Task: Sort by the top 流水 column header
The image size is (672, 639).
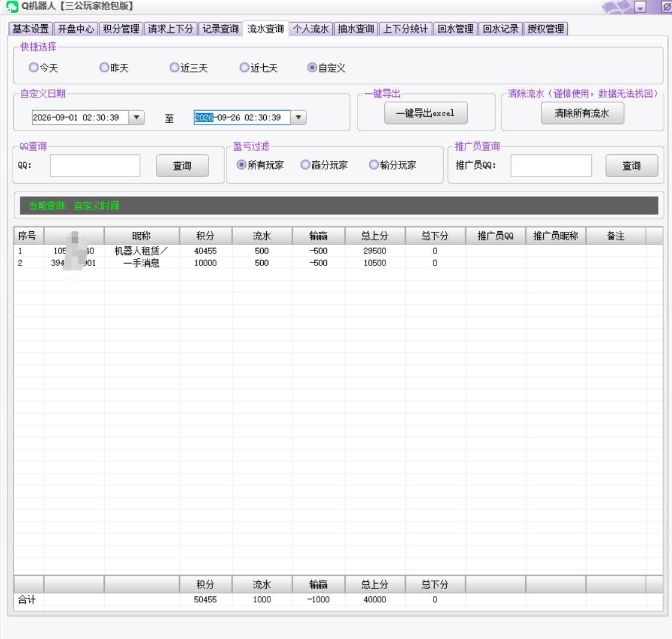Action: pyautogui.click(x=262, y=235)
